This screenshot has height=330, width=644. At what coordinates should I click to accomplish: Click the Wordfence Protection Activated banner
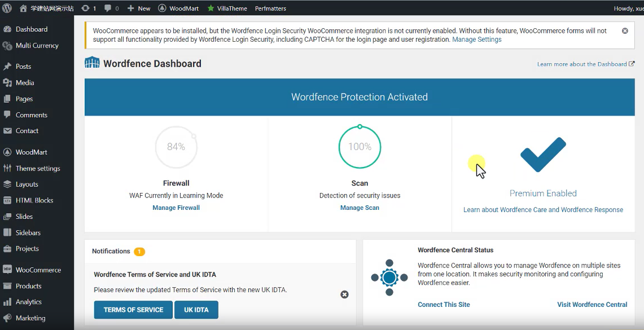coord(360,97)
